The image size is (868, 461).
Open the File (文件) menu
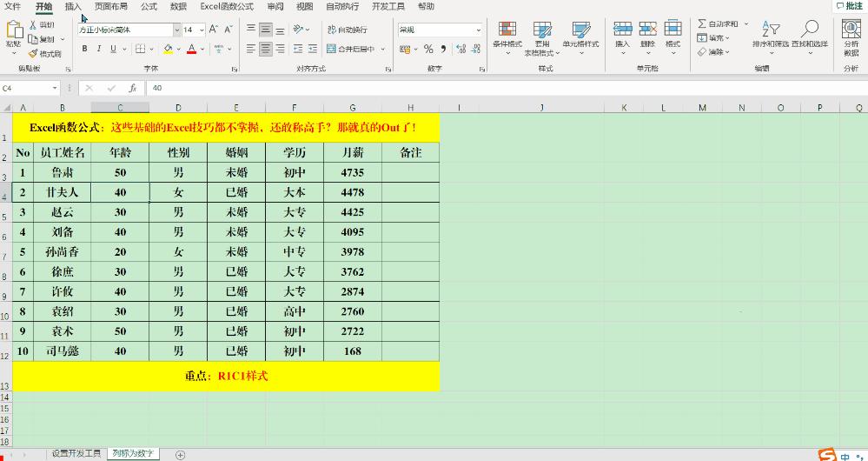(12, 7)
